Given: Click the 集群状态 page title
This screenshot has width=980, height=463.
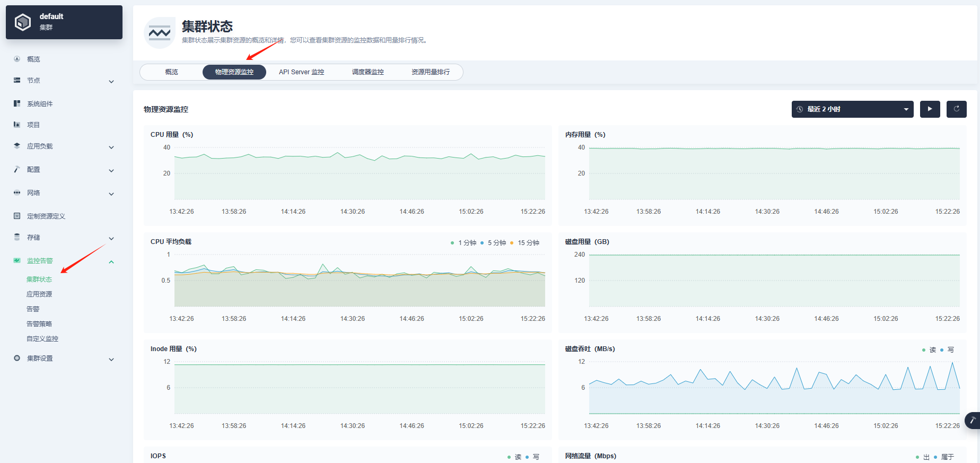Looking at the screenshot, I should coord(207,27).
